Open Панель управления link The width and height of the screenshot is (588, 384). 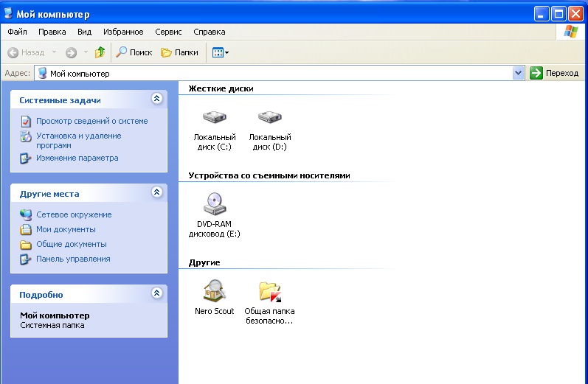73,259
